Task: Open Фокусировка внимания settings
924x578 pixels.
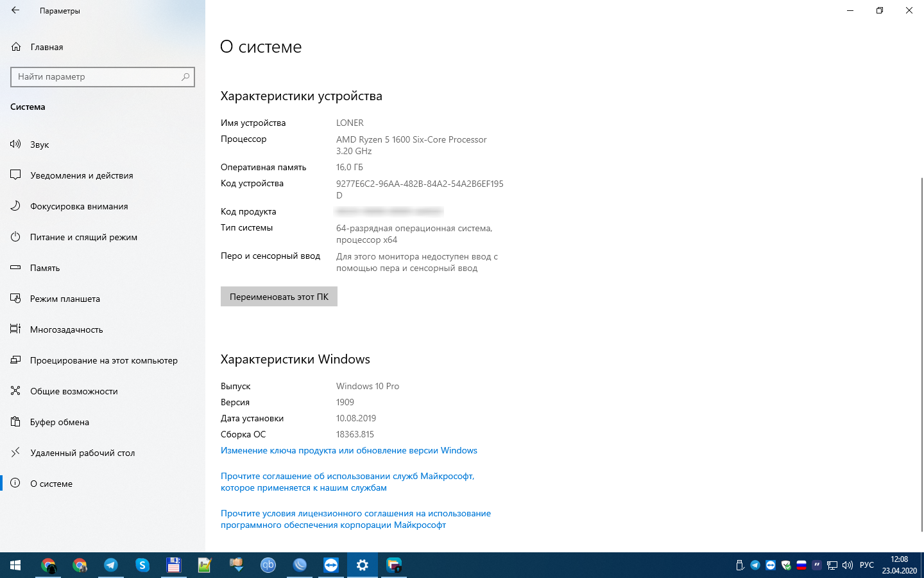Action: 103,206
